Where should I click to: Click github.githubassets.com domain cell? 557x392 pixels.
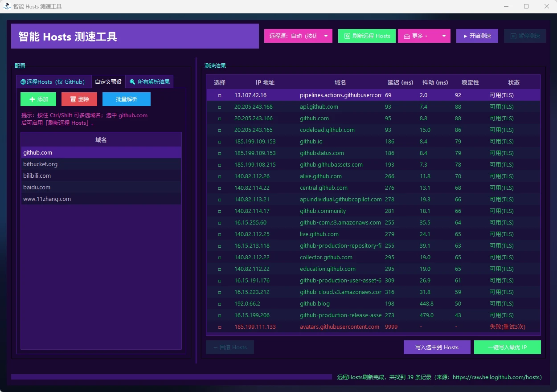pyautogui.click(x=331, y=165)
